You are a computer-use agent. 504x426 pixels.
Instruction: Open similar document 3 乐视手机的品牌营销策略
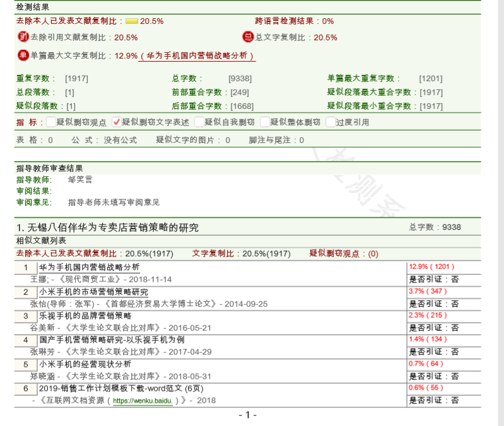click(85, 316)
